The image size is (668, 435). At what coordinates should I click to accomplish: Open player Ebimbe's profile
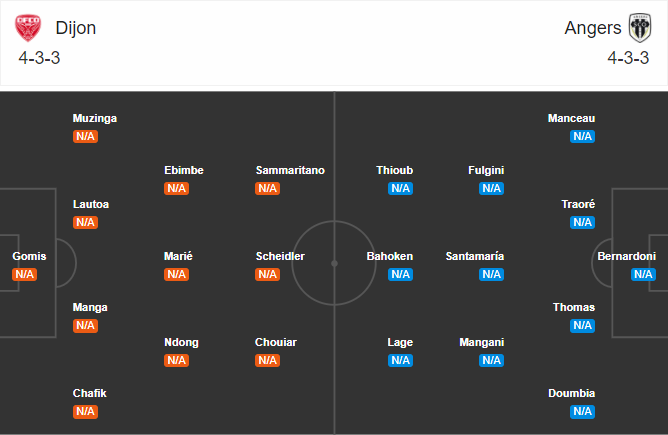(184, 170)
